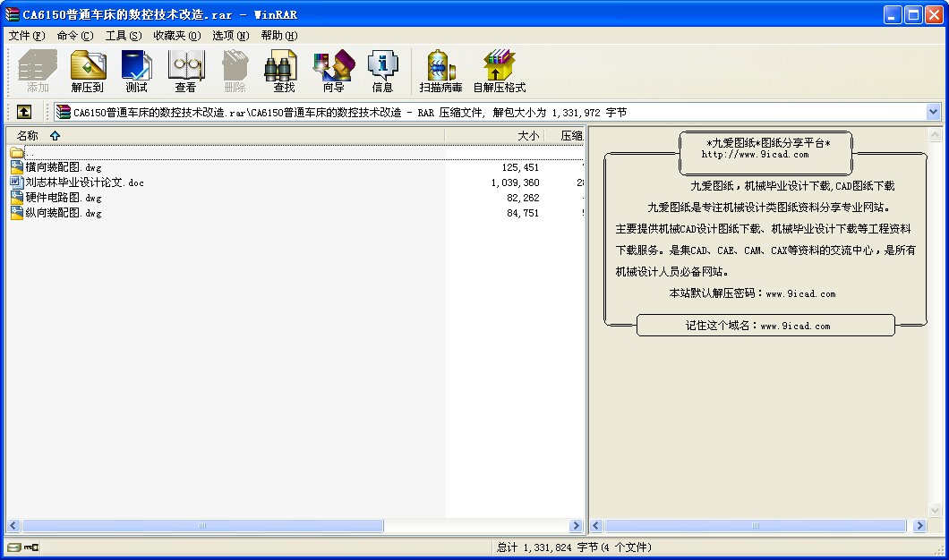Click the SFX (自解压格式) icon

500,71
